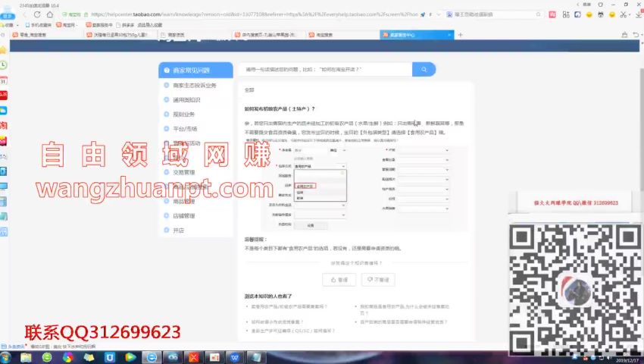
Task: Switch to the 750g product browser tab
Action: click(120, 35)
